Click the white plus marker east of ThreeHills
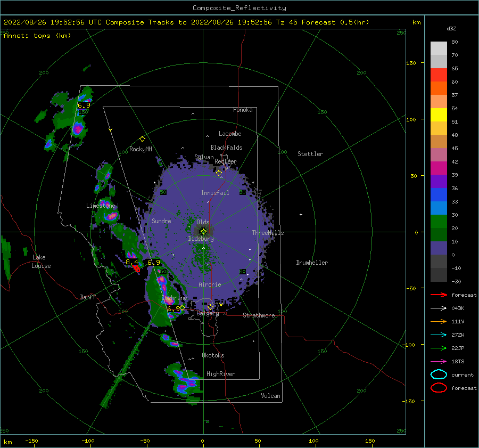Image resolution: width=479 pixels, height=448 pixels. click(301, 214)
